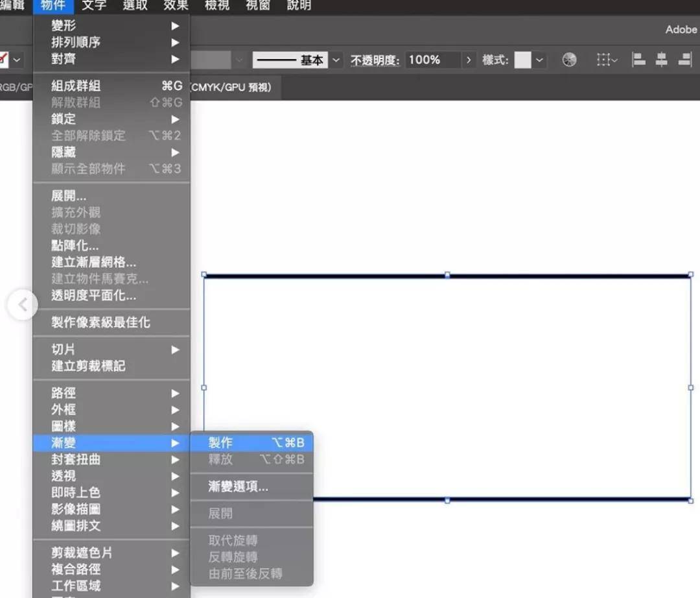Open the stroke swatch dropdown arrow
The image size is (700, 598).
pos(17,60)
